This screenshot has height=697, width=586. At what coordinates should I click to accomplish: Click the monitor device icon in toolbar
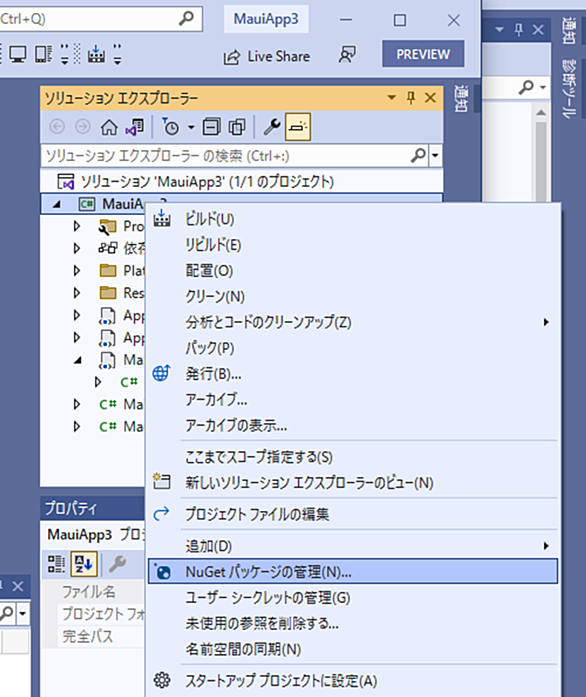[x=18, y=55]
